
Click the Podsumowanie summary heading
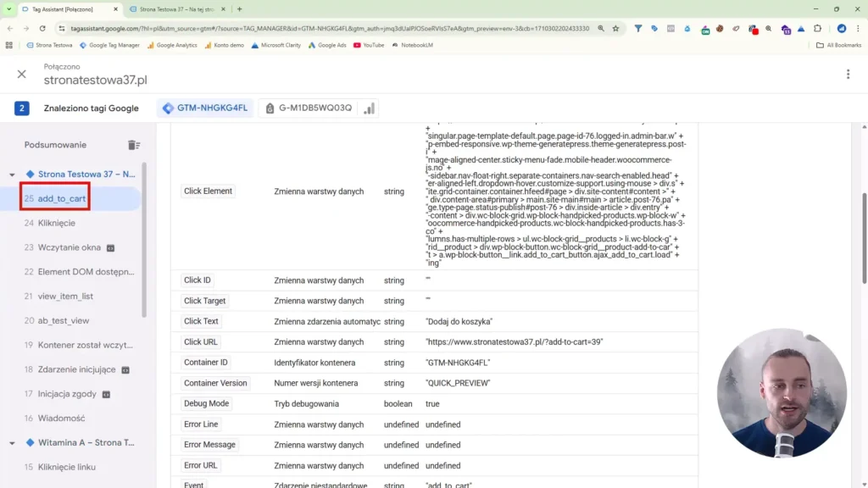55,145
